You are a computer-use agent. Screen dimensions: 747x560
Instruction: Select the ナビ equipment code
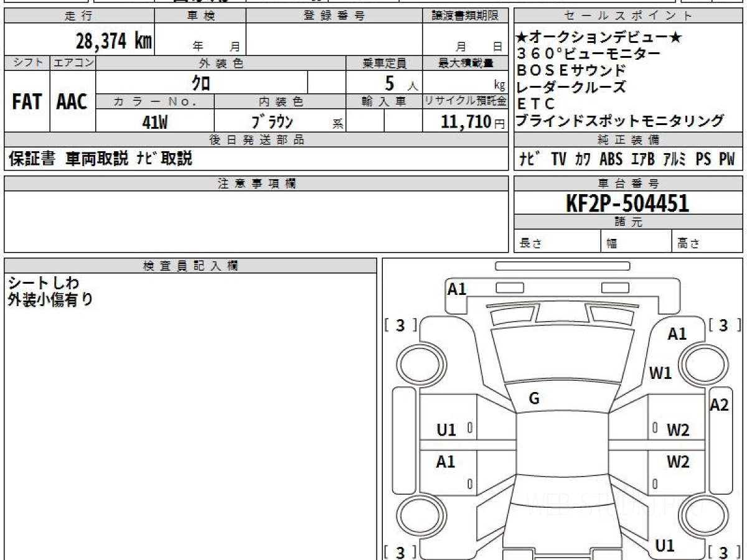[530, 159]
